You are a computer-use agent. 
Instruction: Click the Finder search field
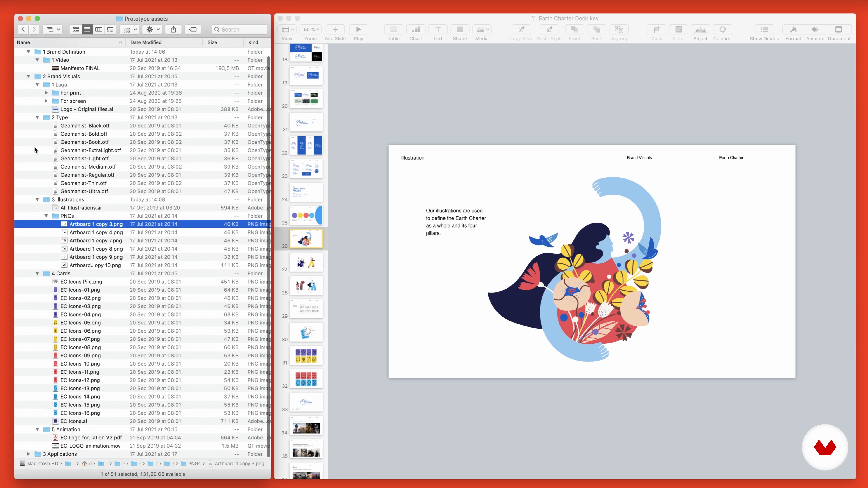click(x=240, y=29)
